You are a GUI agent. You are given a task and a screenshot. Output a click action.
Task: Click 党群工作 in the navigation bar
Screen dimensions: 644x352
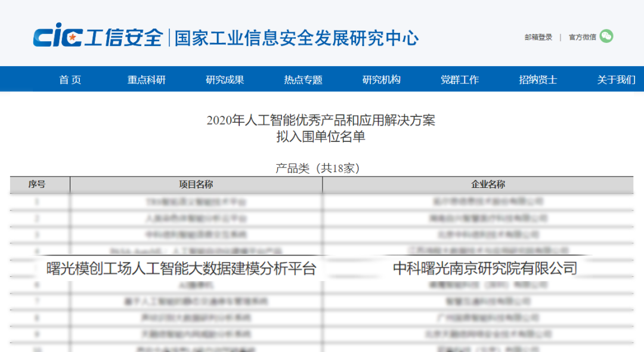tap(459, 80)
